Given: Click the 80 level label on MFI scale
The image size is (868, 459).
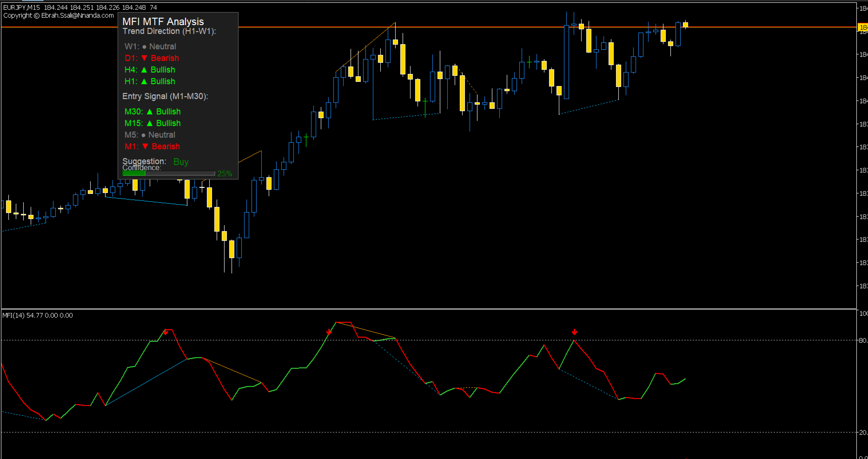Looking at the screenshot, I should 863,340.
